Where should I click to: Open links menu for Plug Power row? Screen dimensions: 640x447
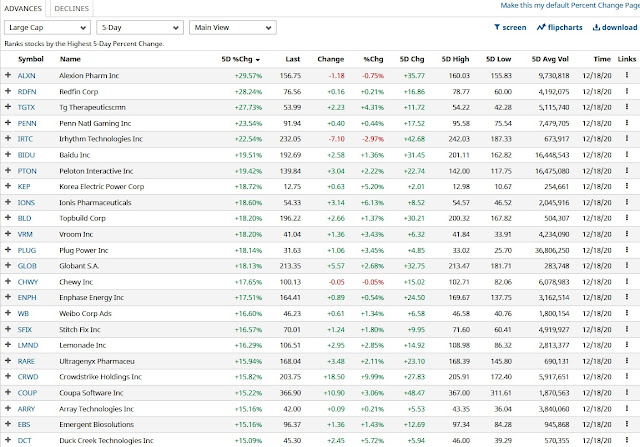click(627, 250)
